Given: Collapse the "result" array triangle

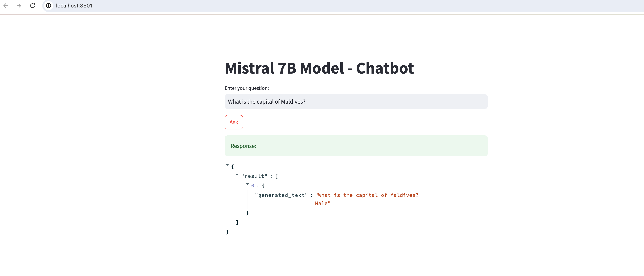Looking at the screenshot, I should [237, 174].
